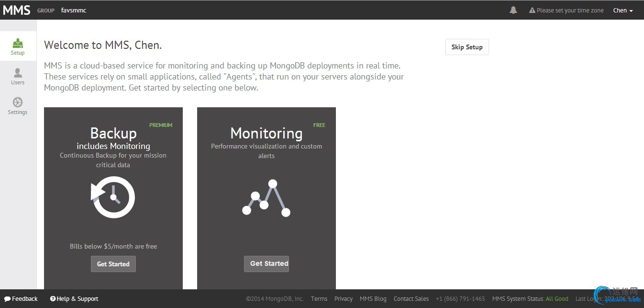Screen dimensions: 644x308
Task: Click the GROUP label in the header
Action: point(46,11)
